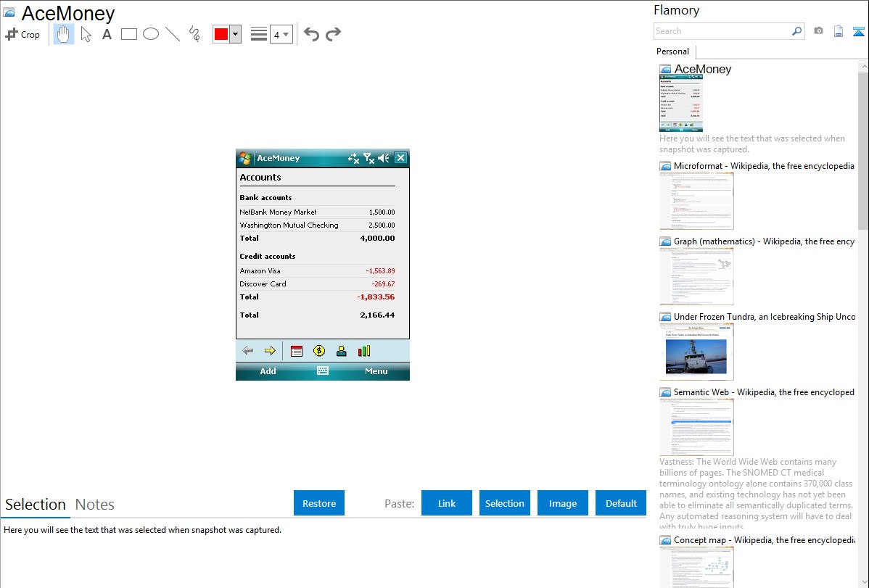Click Menu in the AceMoney softkey bar
This screenshot has width=869, height=588.
[376, 371]
